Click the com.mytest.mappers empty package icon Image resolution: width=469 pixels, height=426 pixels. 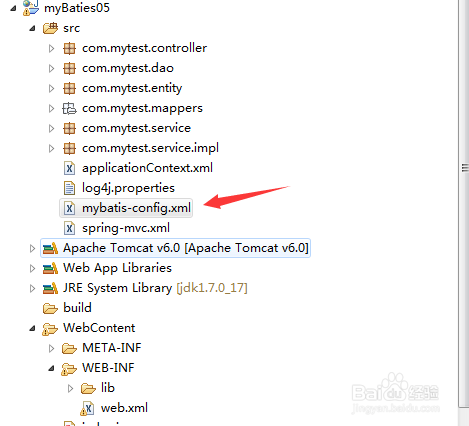click(69, 108)
